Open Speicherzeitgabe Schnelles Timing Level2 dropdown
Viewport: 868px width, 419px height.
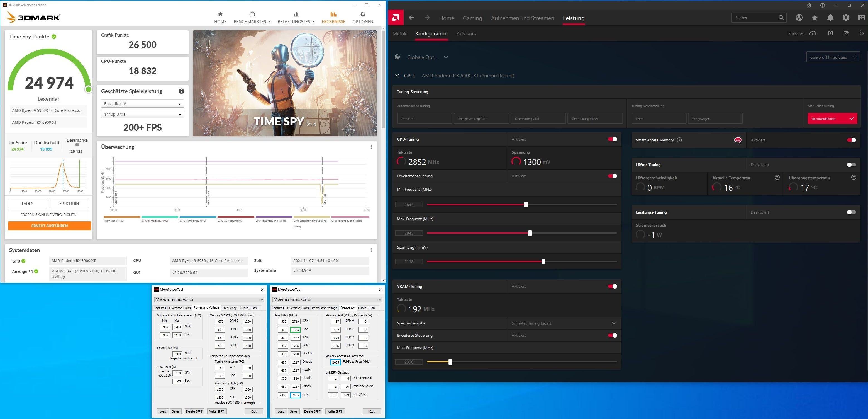(564, 323)
